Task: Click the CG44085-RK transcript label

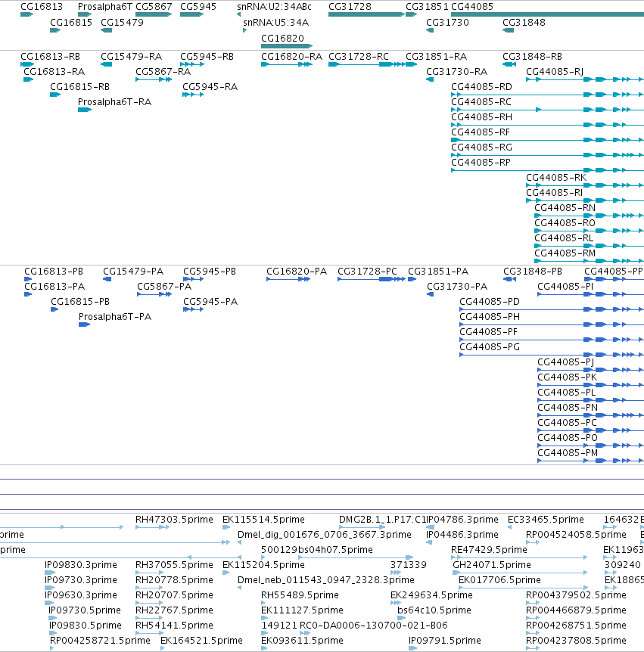Action: click(556, 178)
